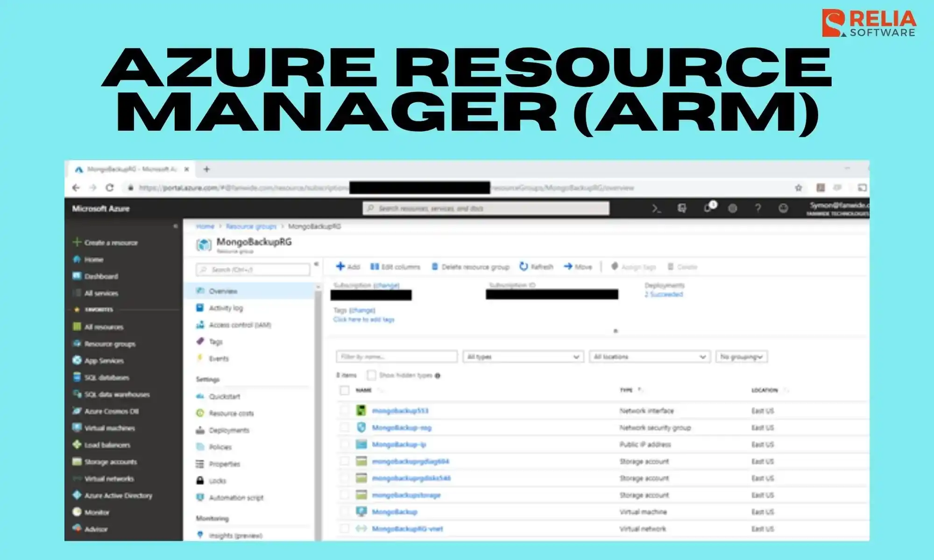
Task: Collapse the essentials section arrow
Action: click(x=616, y=331)
